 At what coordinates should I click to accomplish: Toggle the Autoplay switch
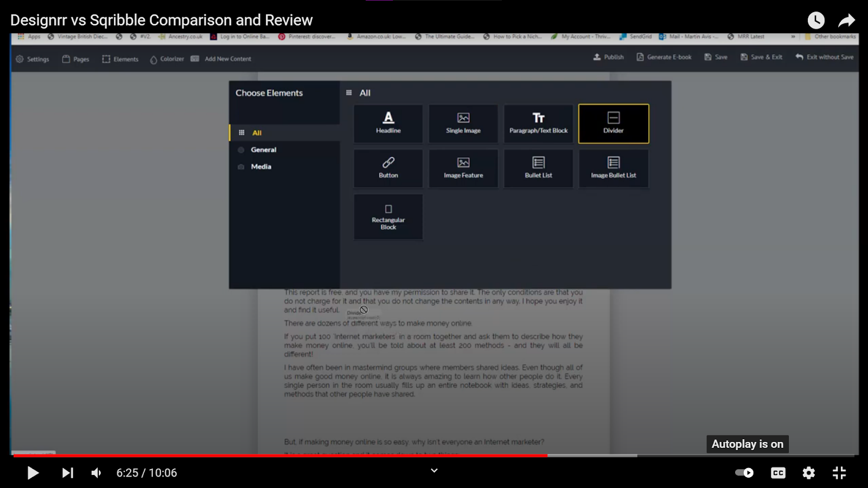point(744,473)
